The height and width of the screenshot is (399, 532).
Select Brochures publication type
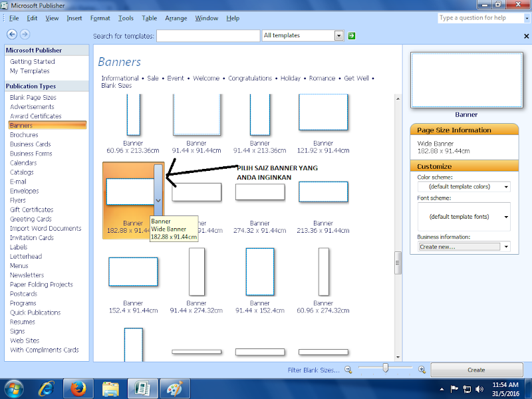pyautogui.click(x=24, y=135)
